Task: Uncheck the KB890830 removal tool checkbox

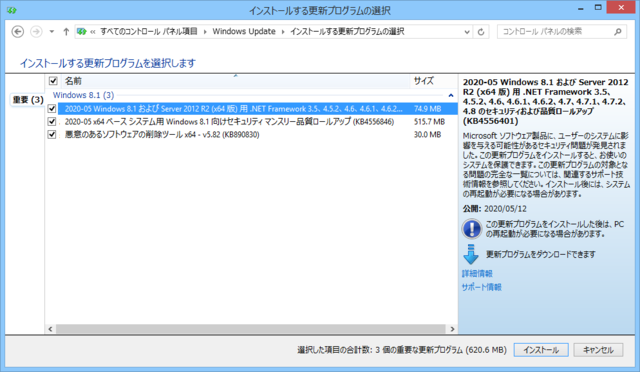Action: (52, 134)
